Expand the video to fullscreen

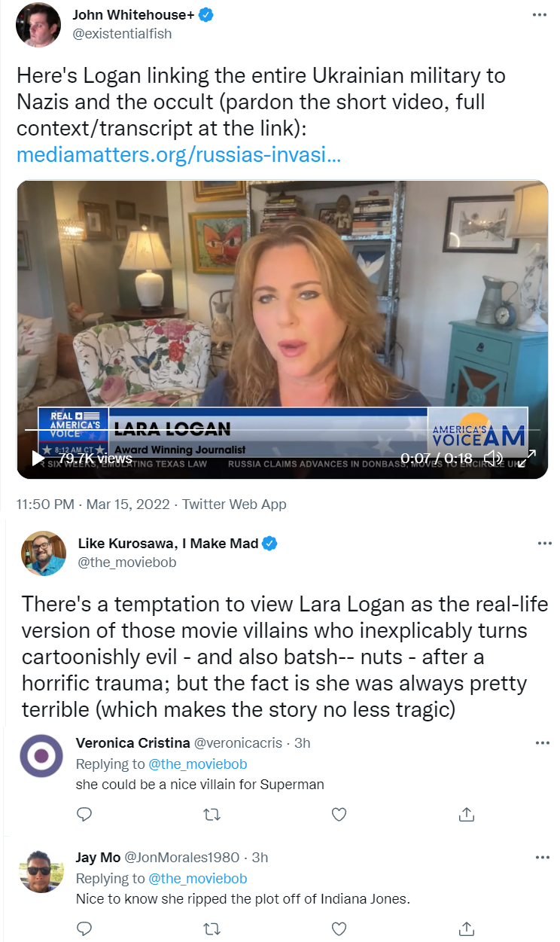[527, 458]
